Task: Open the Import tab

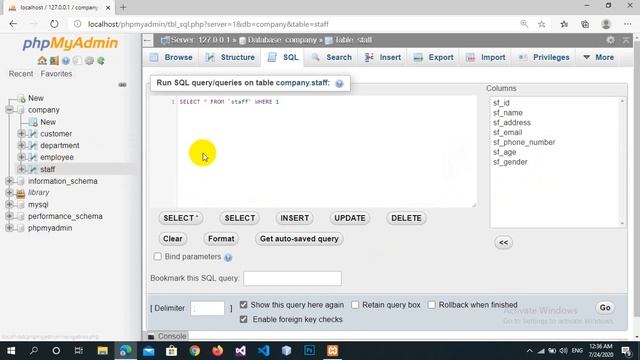Action: point(486,58)
